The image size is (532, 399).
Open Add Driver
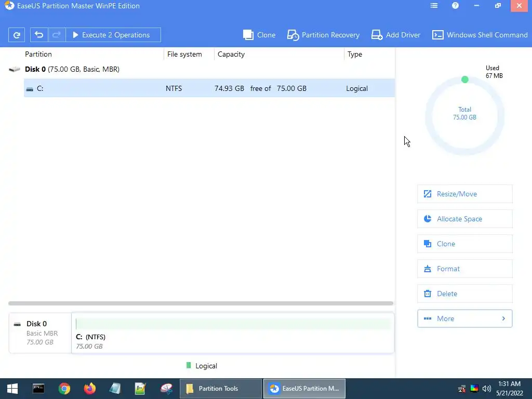395,35
